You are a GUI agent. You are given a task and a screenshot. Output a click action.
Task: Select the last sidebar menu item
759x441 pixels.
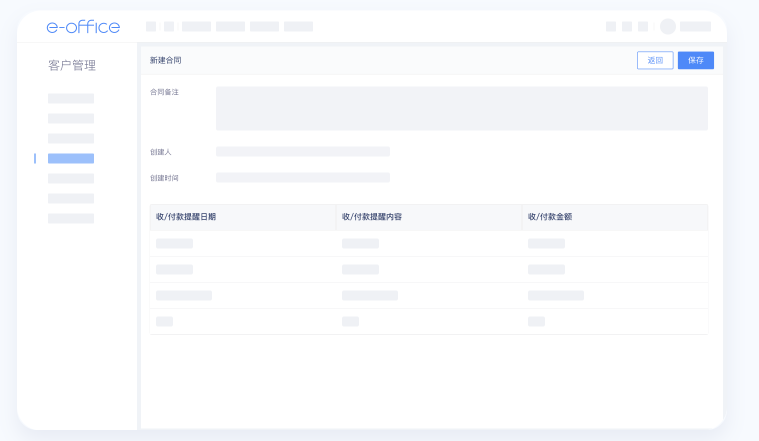click(x=71, y=218)
